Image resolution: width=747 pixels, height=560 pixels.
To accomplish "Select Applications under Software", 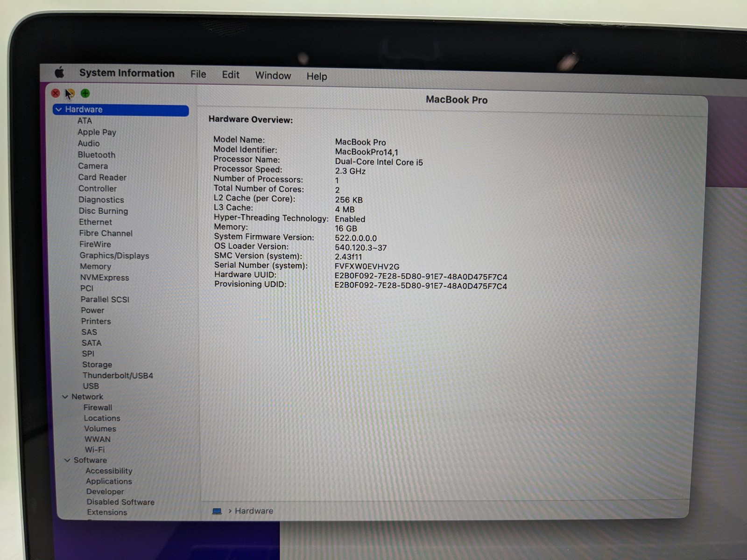I will (x=109, y=481).
